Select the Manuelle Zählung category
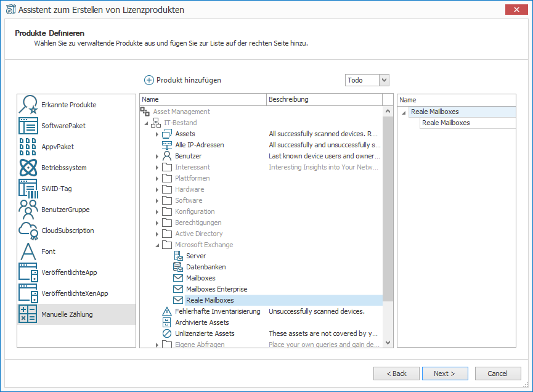The height and width of the screenshot is (392, 533). click(x=76, y=314)
